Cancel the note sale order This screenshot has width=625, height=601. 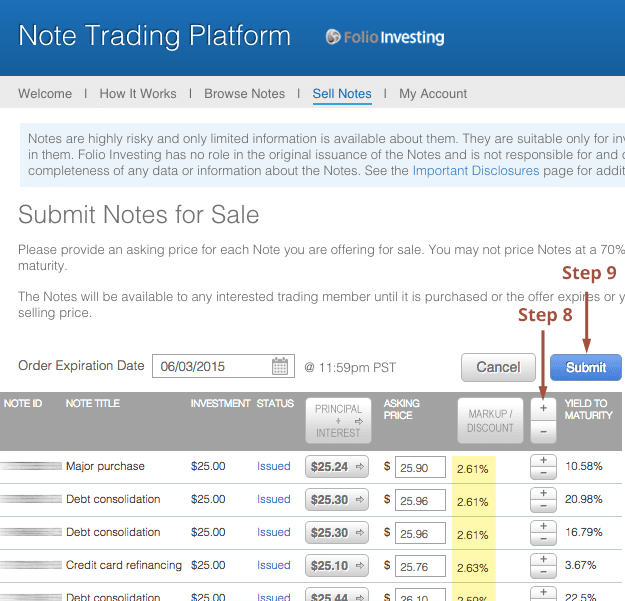498,367
